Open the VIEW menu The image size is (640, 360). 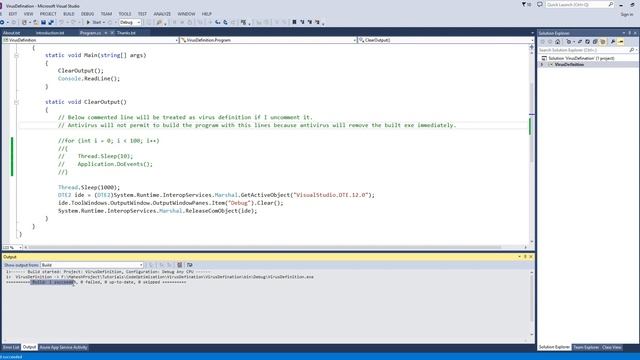coord(28,14)
